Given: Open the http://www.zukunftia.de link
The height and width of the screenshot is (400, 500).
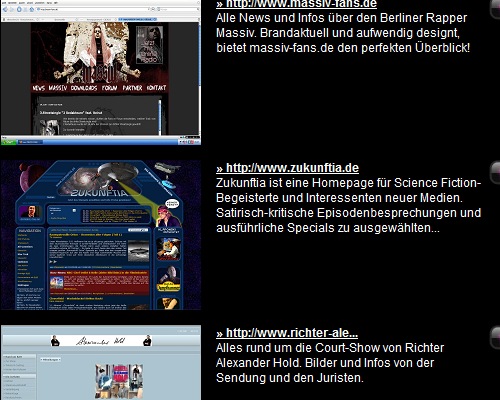Looking at the screenshot, I should coord(287,168).
